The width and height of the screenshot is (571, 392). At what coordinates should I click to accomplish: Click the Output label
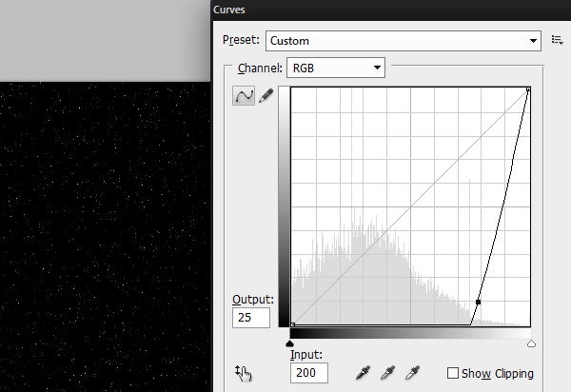coord(253,299)
